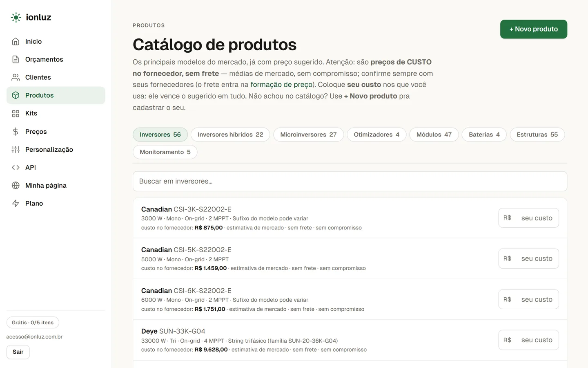Click seu custo field for Canadian CSI-5K-S22002-E
This screenshot has width=588, height=368.
(529, 258)
